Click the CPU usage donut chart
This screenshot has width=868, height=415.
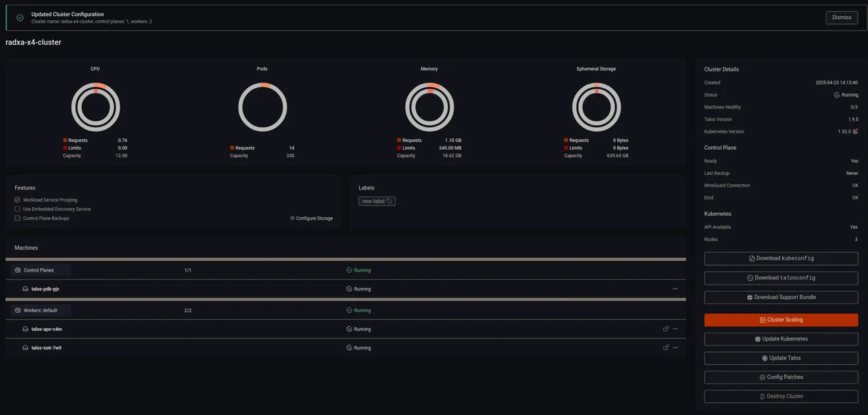click(x=95, y=107)
